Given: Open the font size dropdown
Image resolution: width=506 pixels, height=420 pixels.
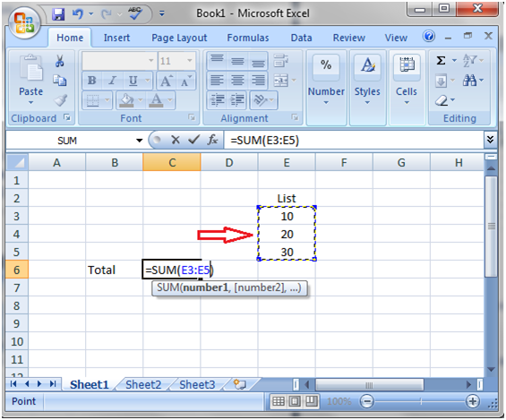Looking at the screenshot, I should [190, 60].
